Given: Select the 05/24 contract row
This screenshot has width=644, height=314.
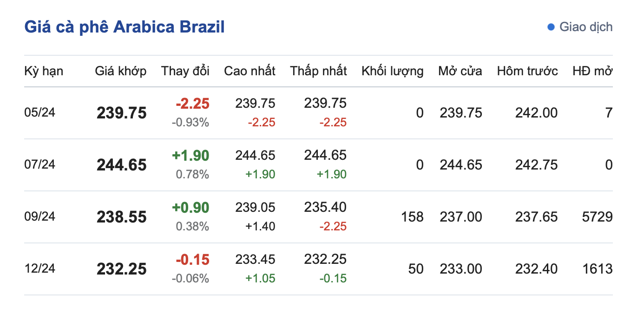Looking at the screenshot, I should pyautogui.click(x=39, y=113).
